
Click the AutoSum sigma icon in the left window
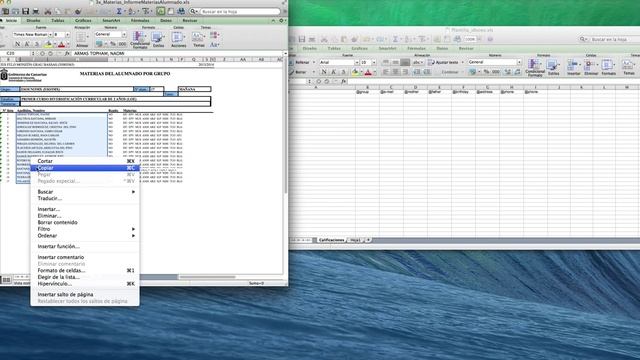[x=119, y=11]
